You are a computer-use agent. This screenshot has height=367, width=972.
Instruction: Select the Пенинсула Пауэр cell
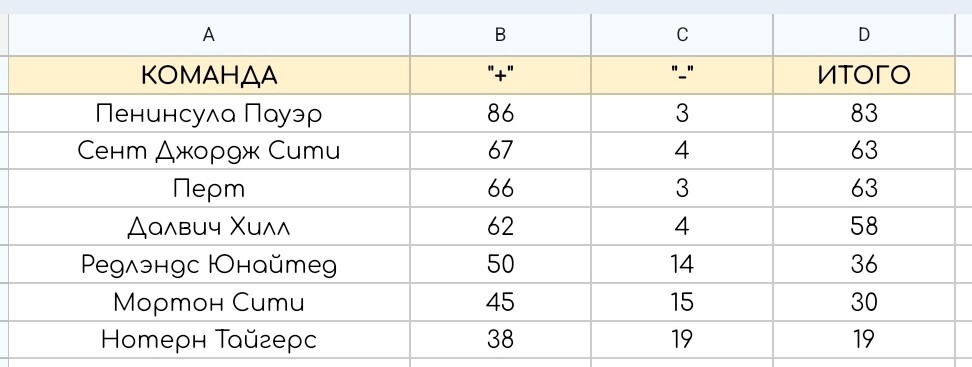[x=209, y=113]
